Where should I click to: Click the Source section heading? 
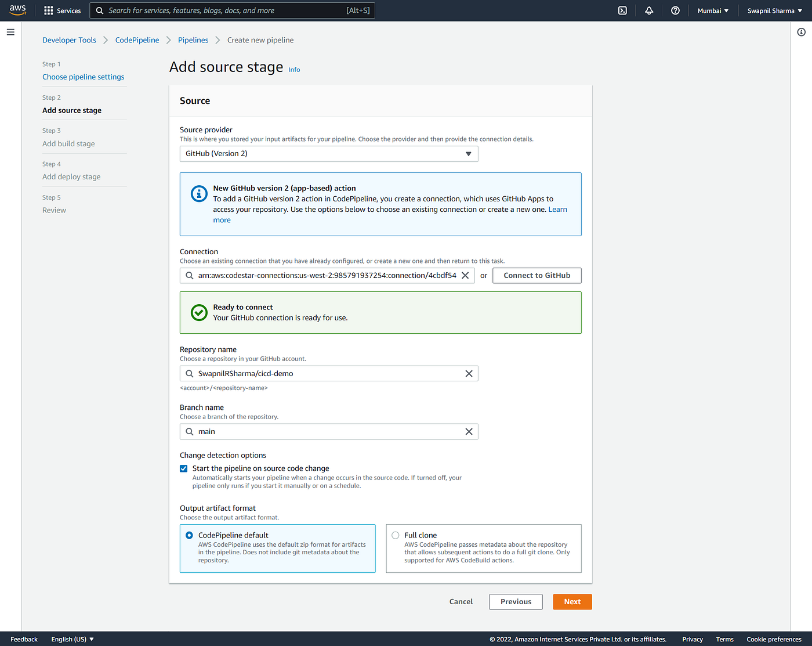tap(195, 100)
